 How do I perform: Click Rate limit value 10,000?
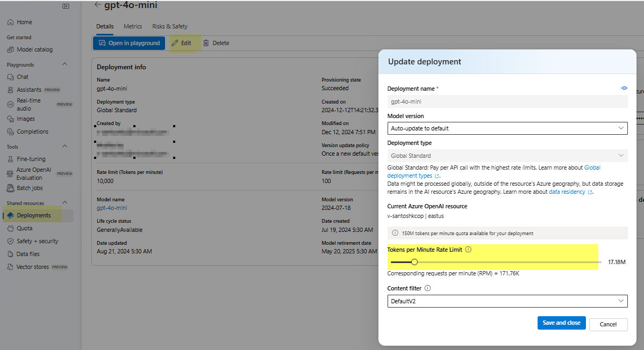pyautogui.click(x=105, y=181)
